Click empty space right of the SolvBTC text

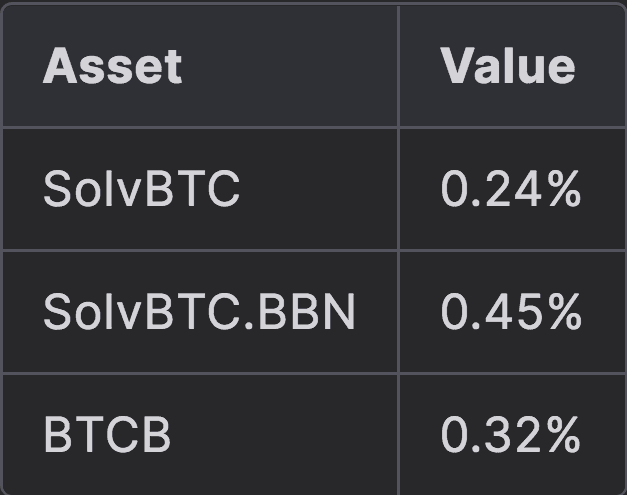(x=320, y=189)
